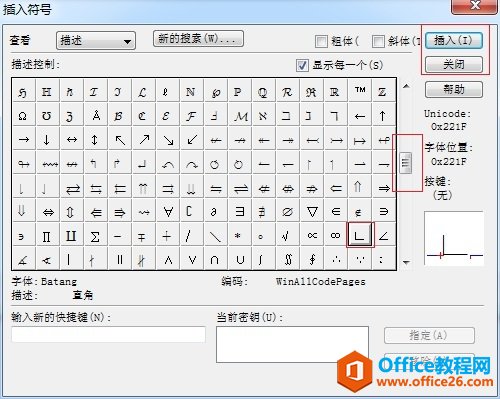The height and width of the screenshot is (399, 500).
Task: Pick the infinity ∞ symbol
Action: coord(336,235)
